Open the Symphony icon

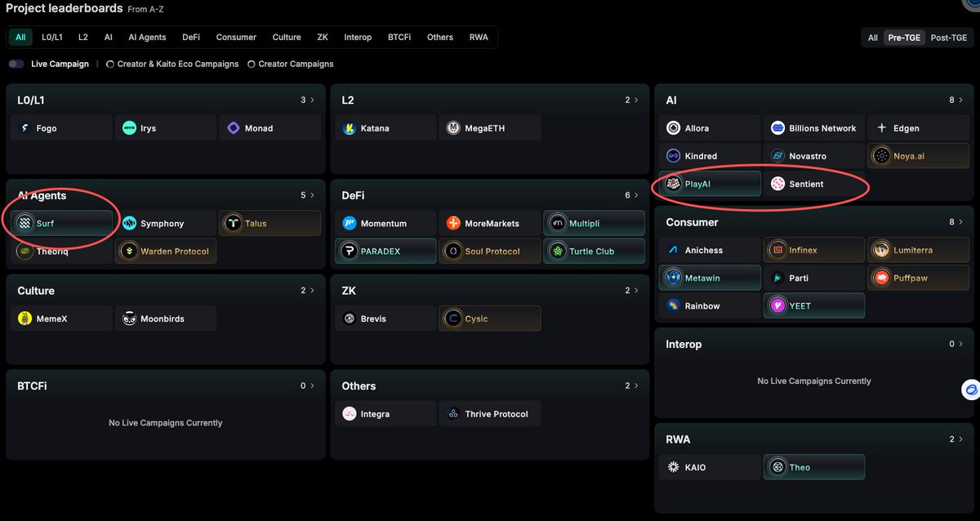(x=129, y=223)
